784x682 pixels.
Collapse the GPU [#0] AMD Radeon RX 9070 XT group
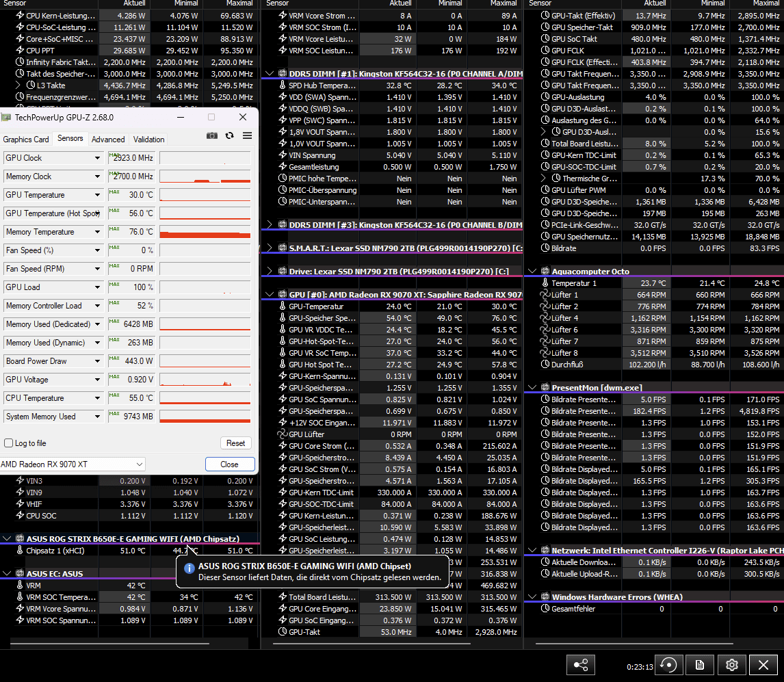tap(270, 295)
